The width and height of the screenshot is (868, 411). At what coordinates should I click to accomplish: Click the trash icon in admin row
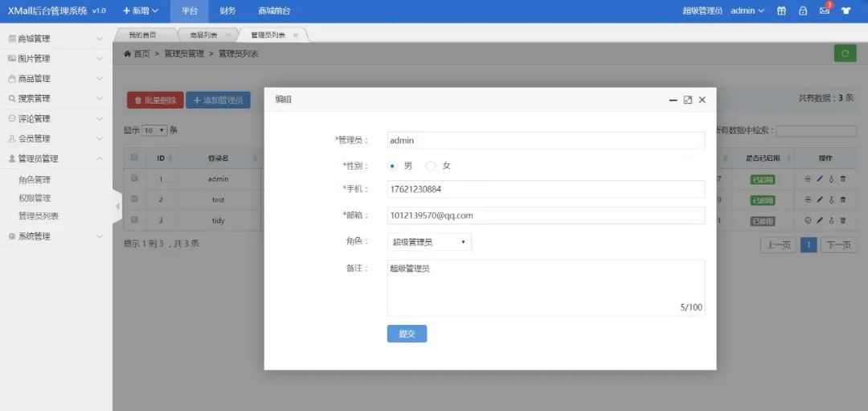click(843, 179)
